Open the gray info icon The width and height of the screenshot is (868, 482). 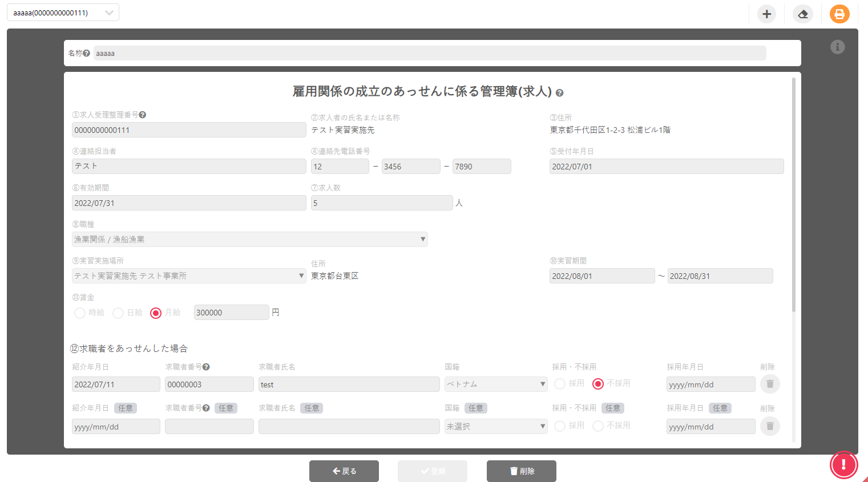click(x=837, y=47)
